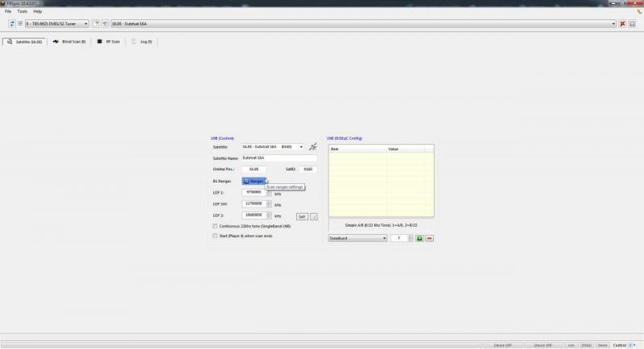Screen dimensions: 644x349
Task: Click the satellite icon next to Satellite combo
Action: [313, 147]
